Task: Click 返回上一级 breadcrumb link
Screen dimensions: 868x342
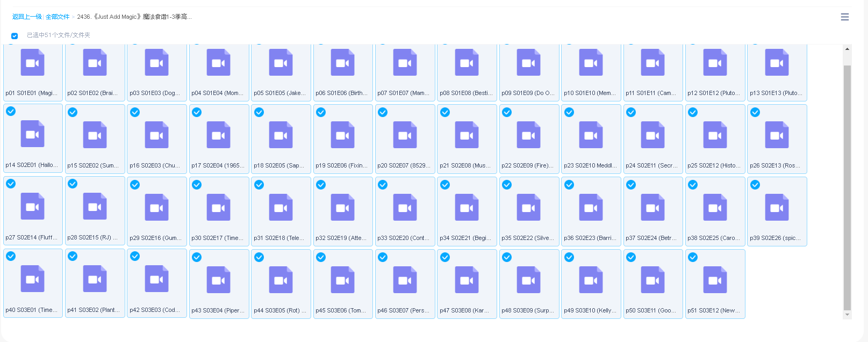Action: click(27, 17)
